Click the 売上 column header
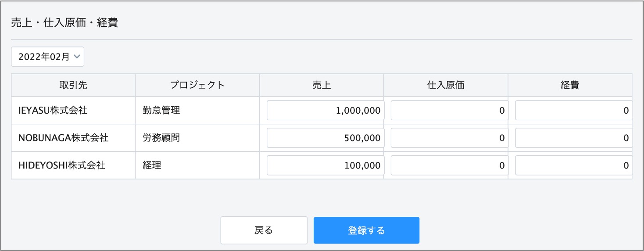The image size is (644, 251). click(322, 85)
